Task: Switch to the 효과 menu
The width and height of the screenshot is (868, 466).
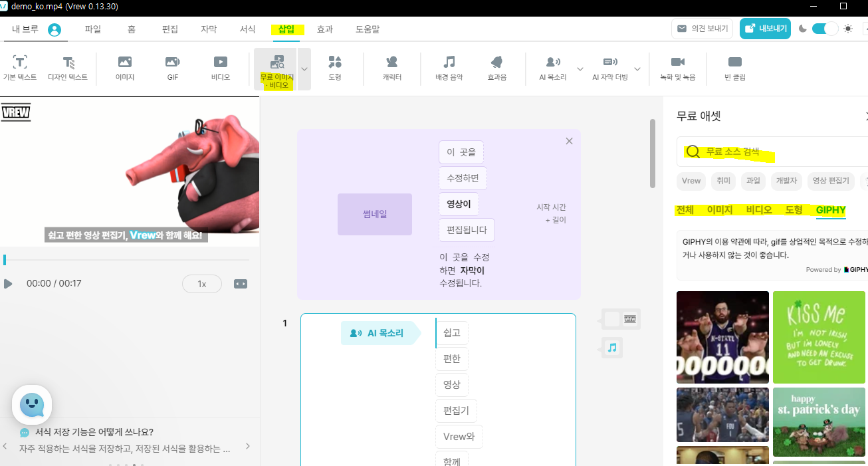Action: pos(325,29)
